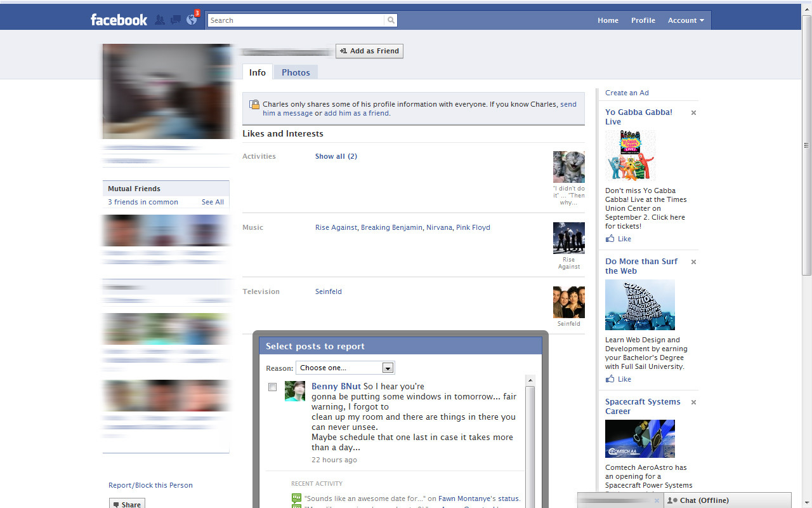Open the messages icon in header
The height and width of the screenshot is (508, 812).
pyautogui.click(x=176, y=20)
